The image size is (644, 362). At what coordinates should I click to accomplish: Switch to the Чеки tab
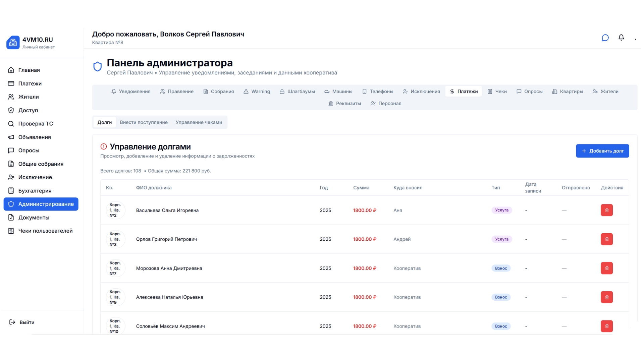(497, 91)
